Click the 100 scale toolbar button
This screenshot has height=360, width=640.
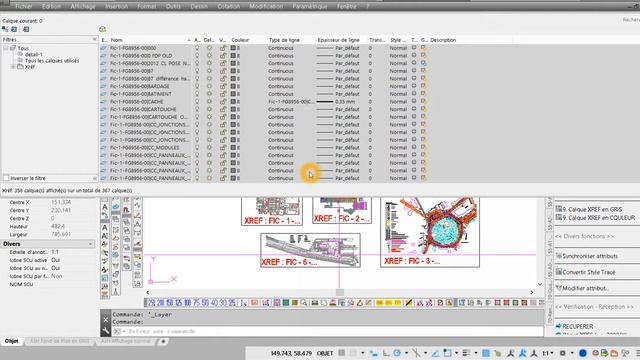[188, 303]
